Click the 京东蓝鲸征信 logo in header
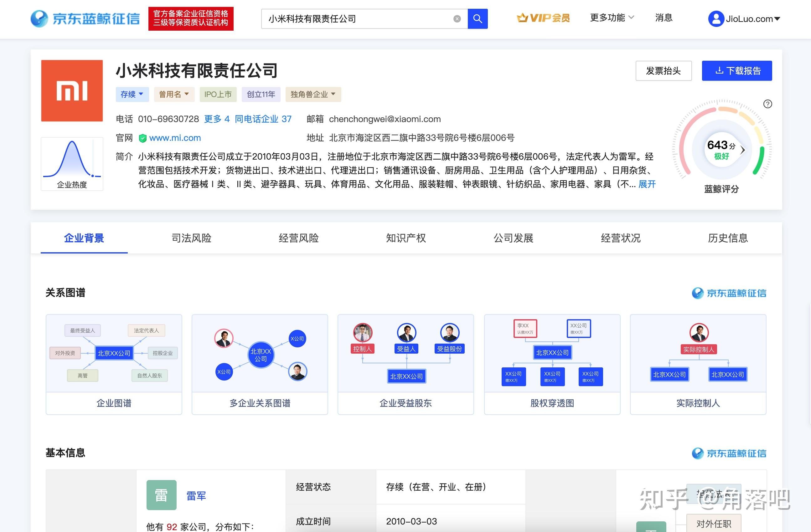The image size is (811, 532). 85,18
